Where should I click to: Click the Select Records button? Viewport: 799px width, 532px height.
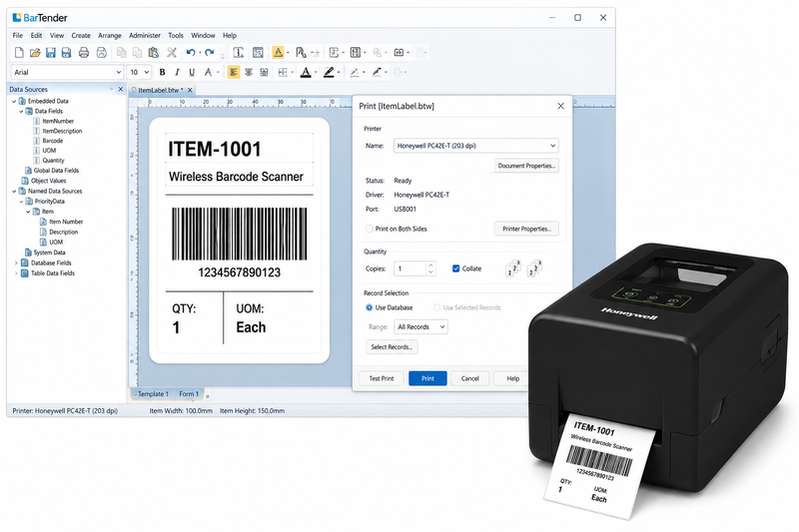392,346
